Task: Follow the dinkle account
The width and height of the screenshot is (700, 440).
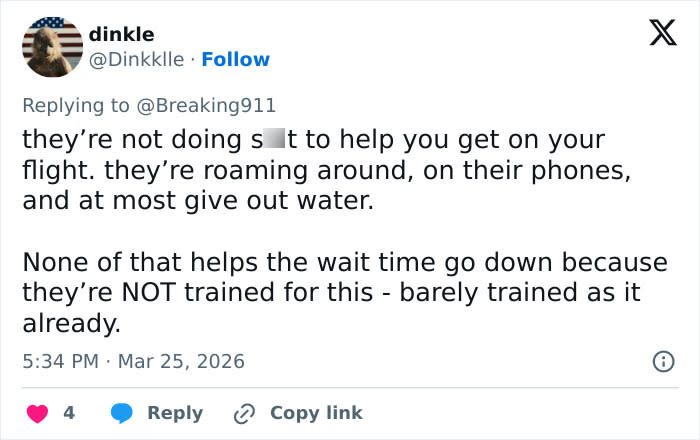Action: click(x=235, y=59)
